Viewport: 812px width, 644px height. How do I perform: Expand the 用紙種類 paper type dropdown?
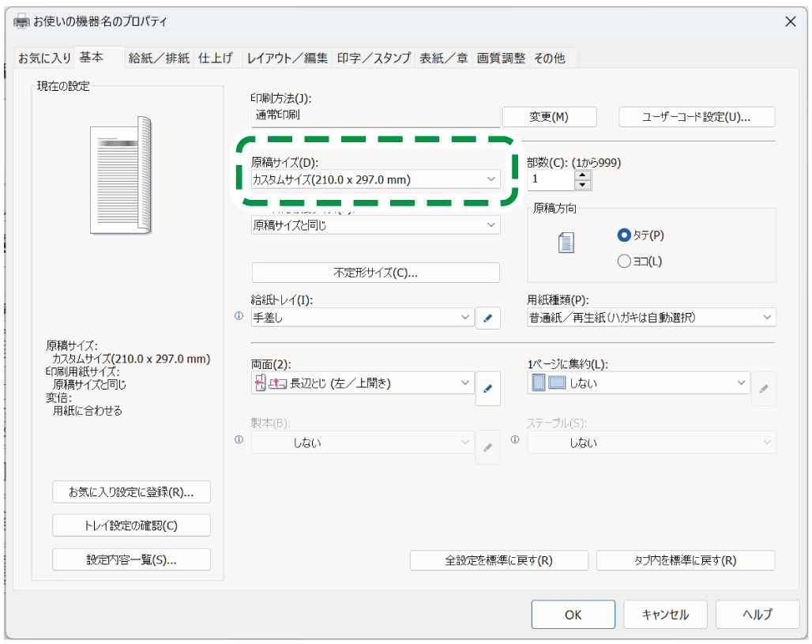tap(651, 318)
